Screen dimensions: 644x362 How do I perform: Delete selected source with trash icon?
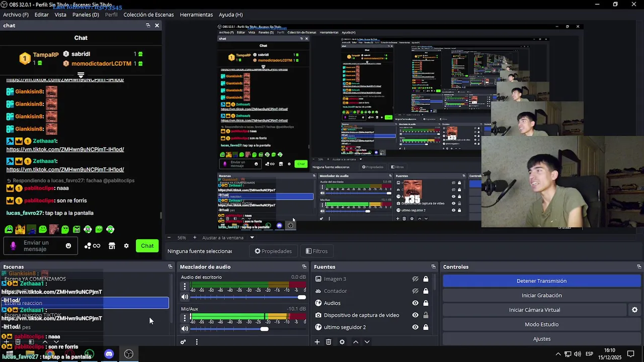click(x=329, y=342)
